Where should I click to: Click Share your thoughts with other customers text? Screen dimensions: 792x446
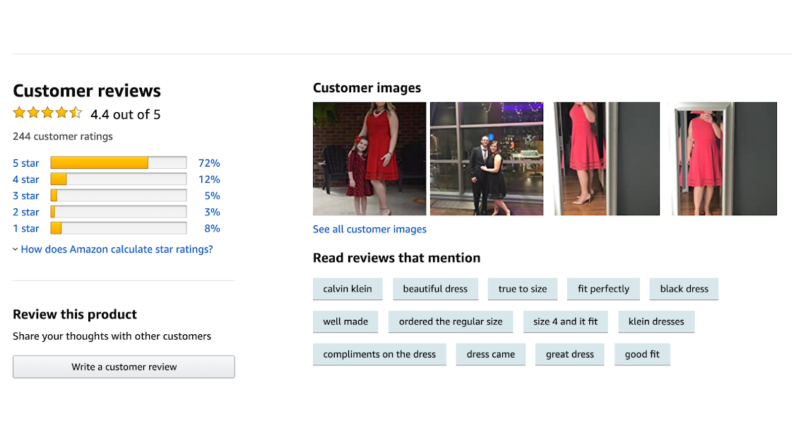(112, 336)
